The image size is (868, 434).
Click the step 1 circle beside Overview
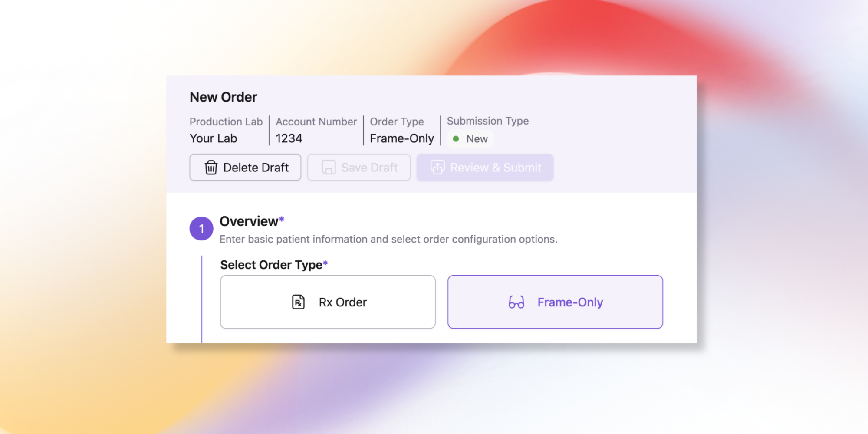201,228
